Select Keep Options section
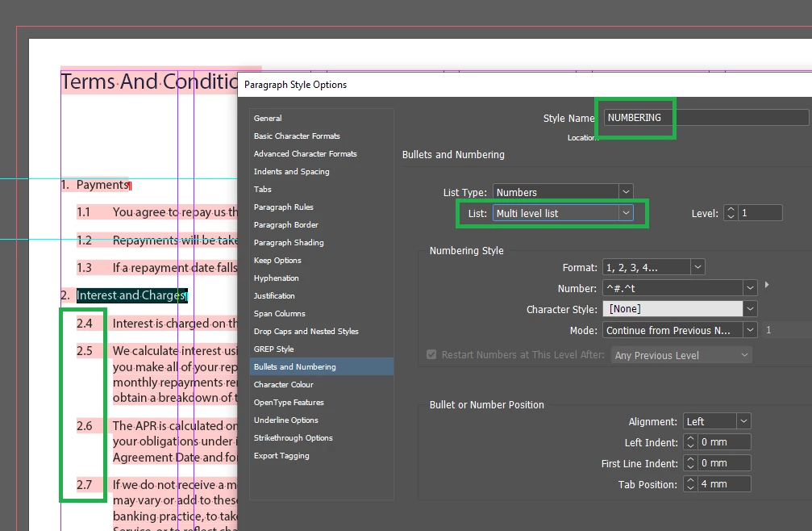Viewport: 812px width, 531px height. (277, 260)
